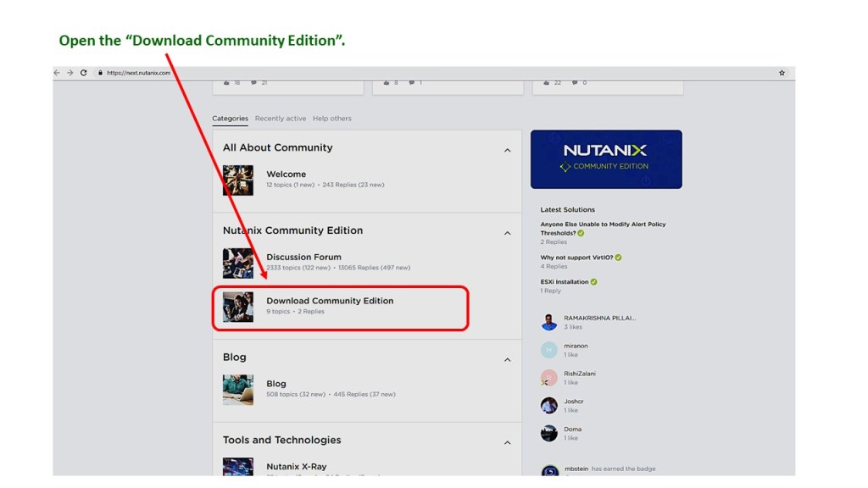Reload the page with refresh icon
The height and width of the screenshot is (488, 868).
[83, 73]
